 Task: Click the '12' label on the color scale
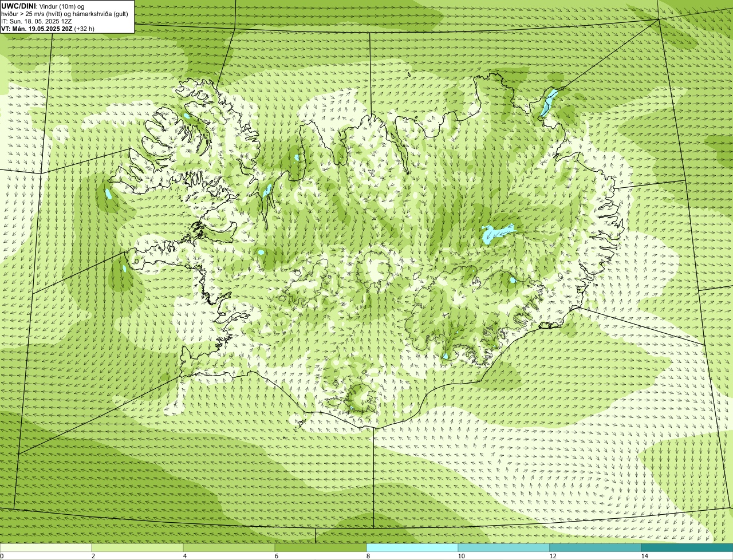click(x=553, y=556)
